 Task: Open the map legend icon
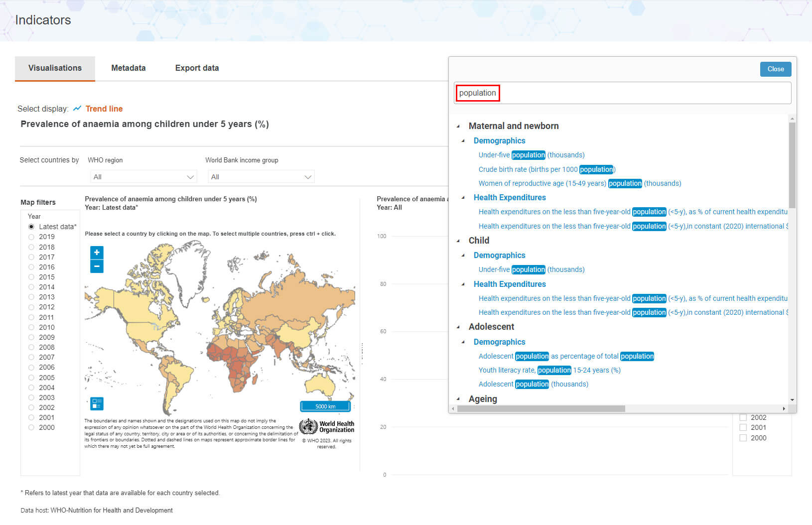pos(97,403)
